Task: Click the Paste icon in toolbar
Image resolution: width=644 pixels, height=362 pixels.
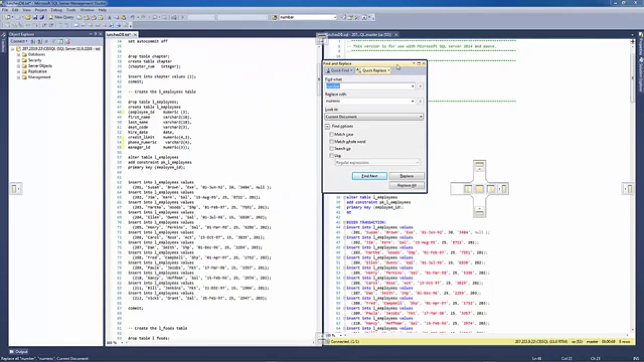Action: pyautogui.click(x=123, y=17)
